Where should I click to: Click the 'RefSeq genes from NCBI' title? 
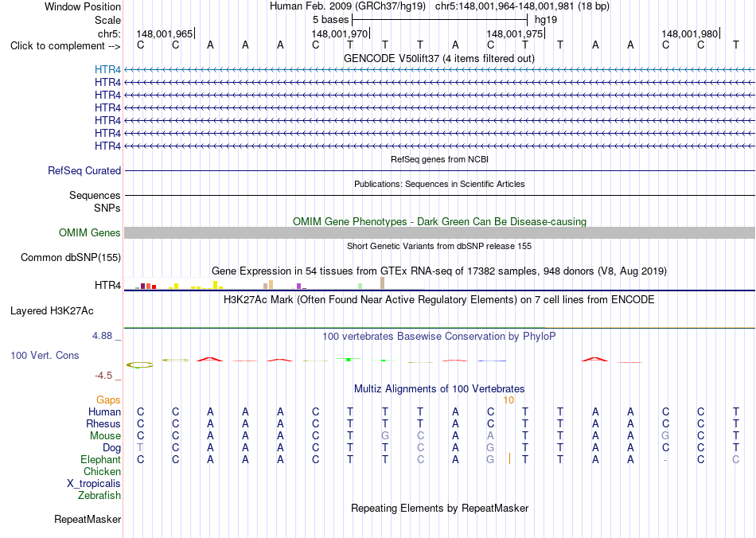pos(440,159)
